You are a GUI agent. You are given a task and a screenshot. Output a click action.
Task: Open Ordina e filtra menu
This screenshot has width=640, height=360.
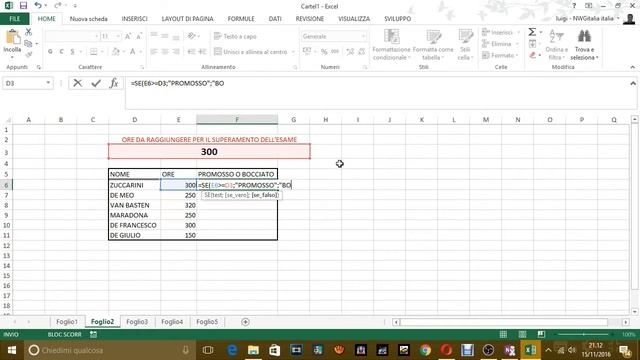pyautogui.click(x=556, y=45)
